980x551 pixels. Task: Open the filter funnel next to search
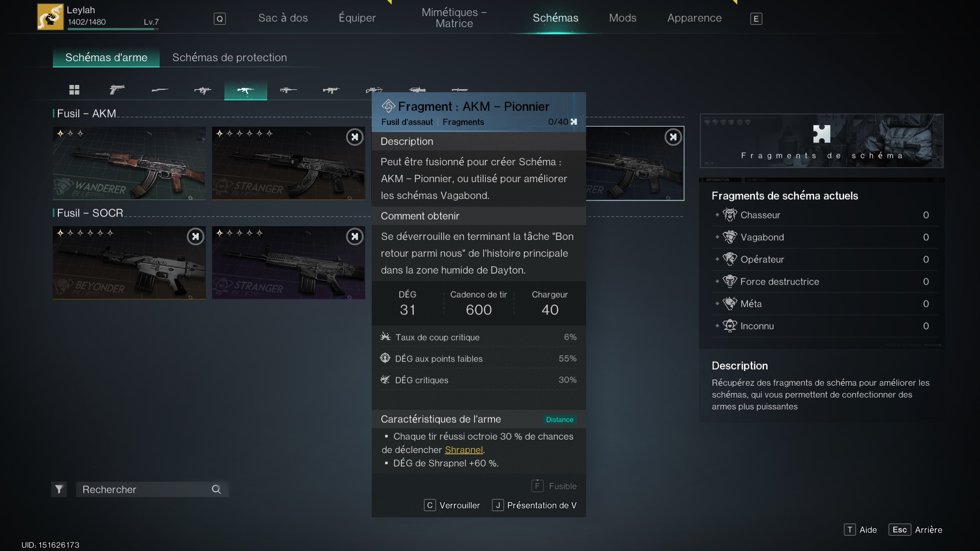59,489
